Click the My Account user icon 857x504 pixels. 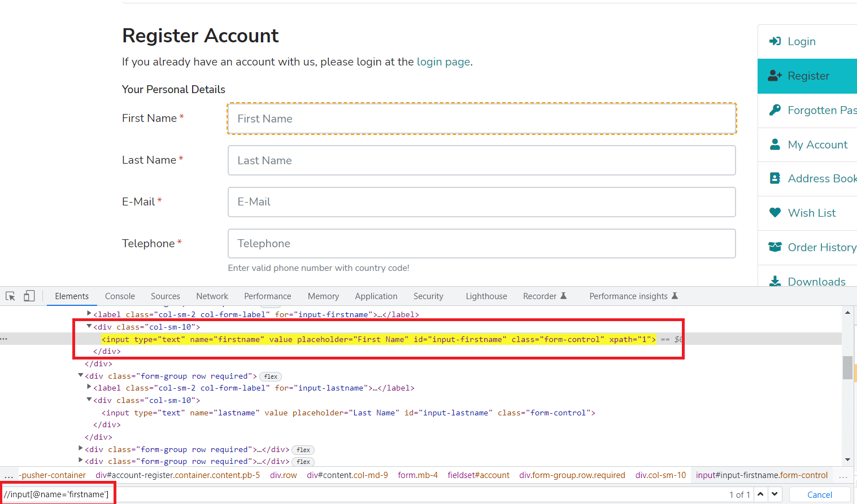775,144
